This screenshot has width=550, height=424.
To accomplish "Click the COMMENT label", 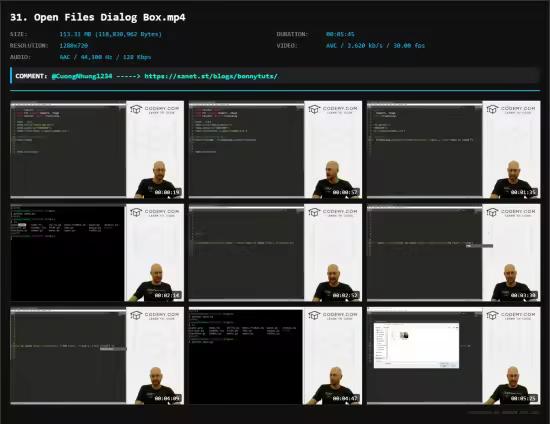I will tap(31, 76).
